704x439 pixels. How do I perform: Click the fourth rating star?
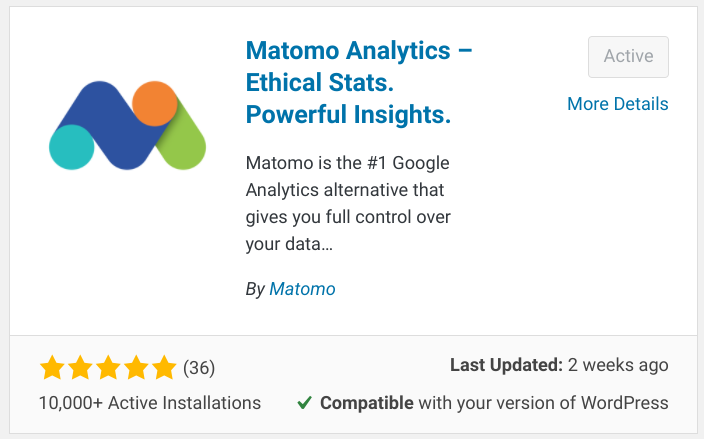pyautogui.click(x=136, y=367)
